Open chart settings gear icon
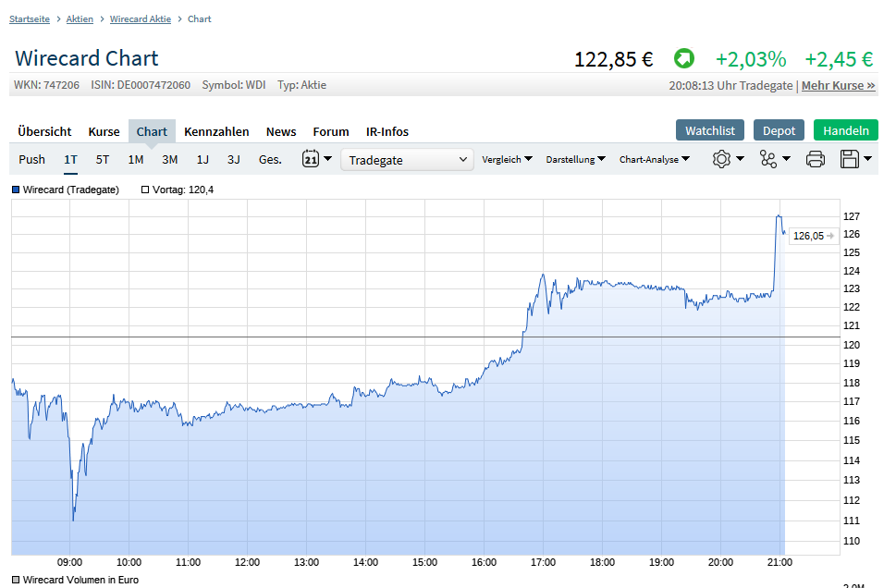The height and width of the screenshot is (588, 896). pyautogui.click(x=721, y=159)
